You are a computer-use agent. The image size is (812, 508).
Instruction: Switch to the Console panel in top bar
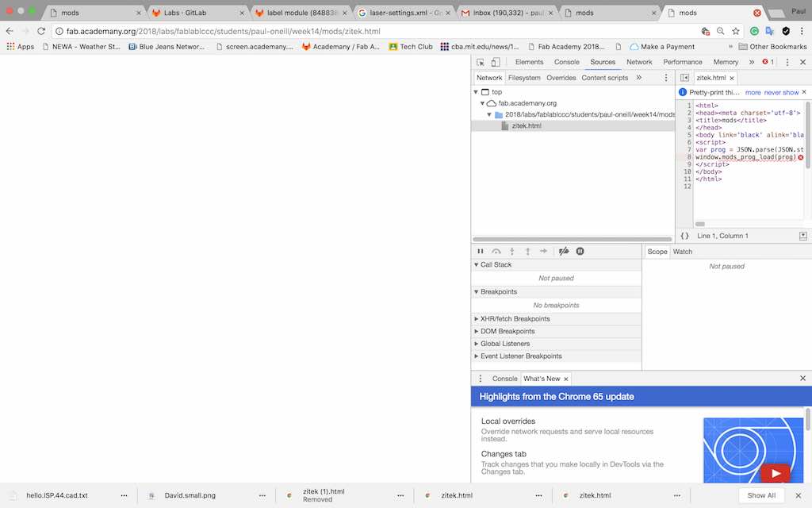pos(566,62)
